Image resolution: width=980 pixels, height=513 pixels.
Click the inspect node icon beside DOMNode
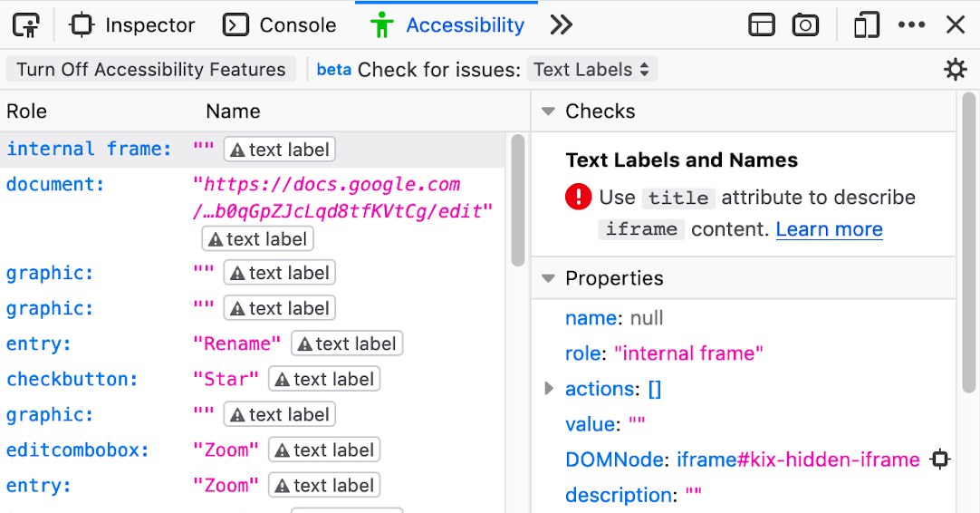pyautogui.click(x=940, y=460)
